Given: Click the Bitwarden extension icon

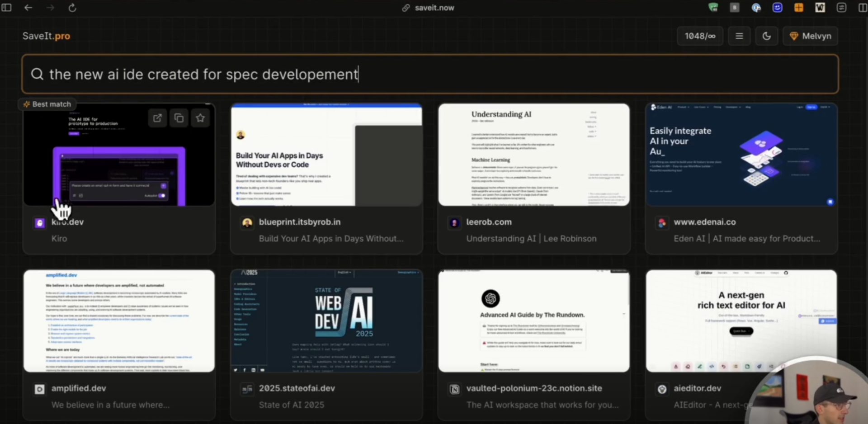Looking at the screenshot, I should tap(735, 8).
